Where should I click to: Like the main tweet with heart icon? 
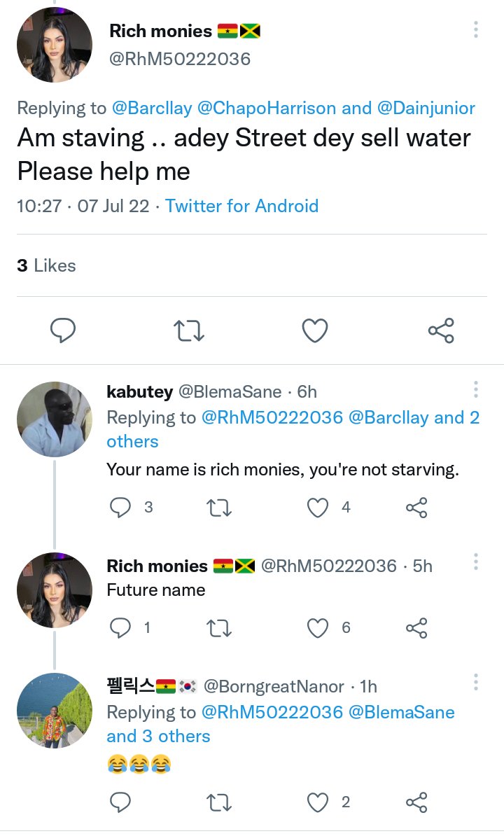coord(315,330)
